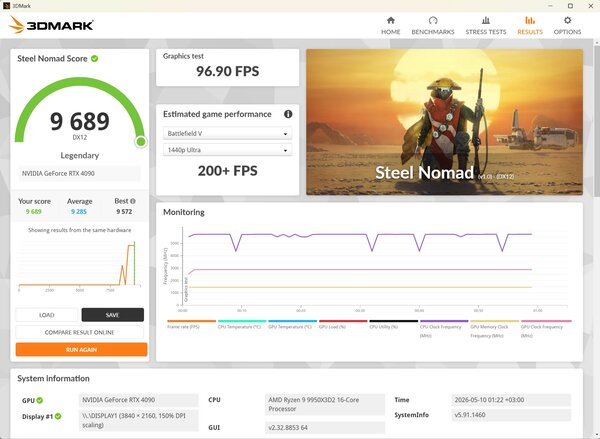Toggle the GPU Load (%) legend item
Viewport: 600px width, 439px height.
coord(343,324)
